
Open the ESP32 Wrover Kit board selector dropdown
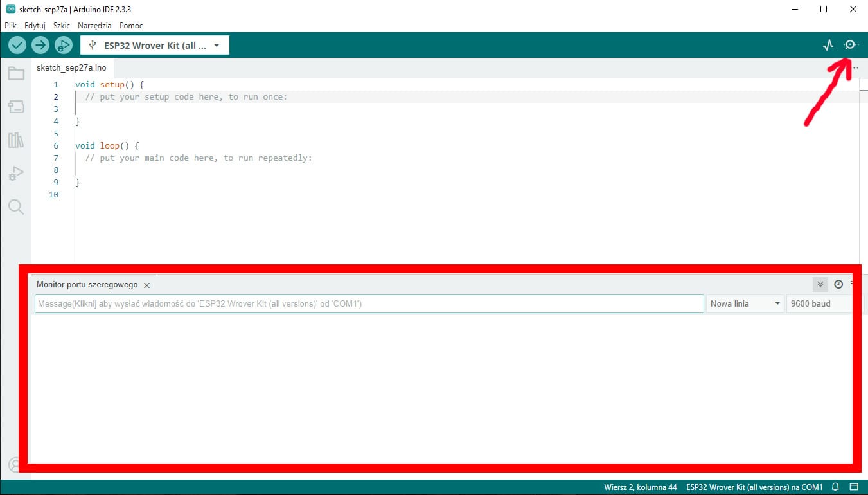coord(155,45)
